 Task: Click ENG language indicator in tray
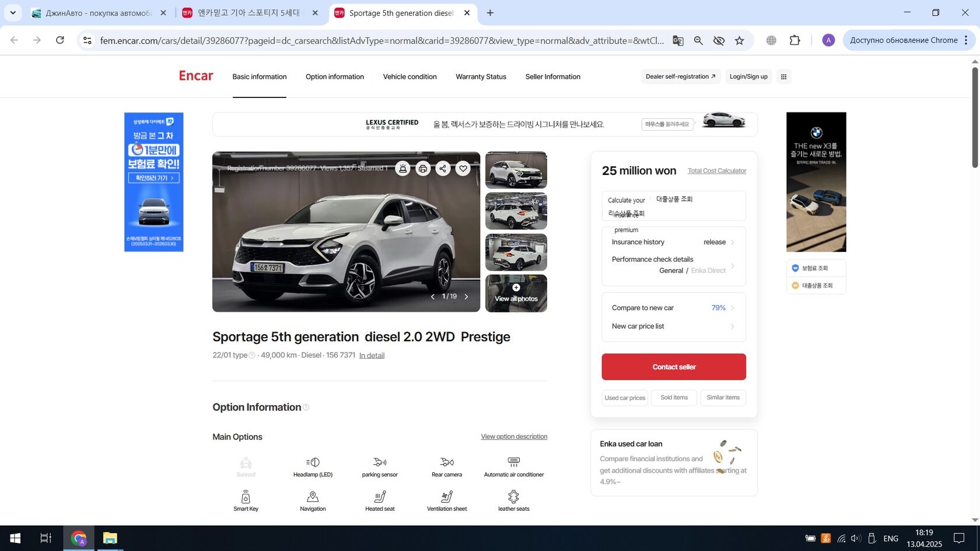click(891, 538)
